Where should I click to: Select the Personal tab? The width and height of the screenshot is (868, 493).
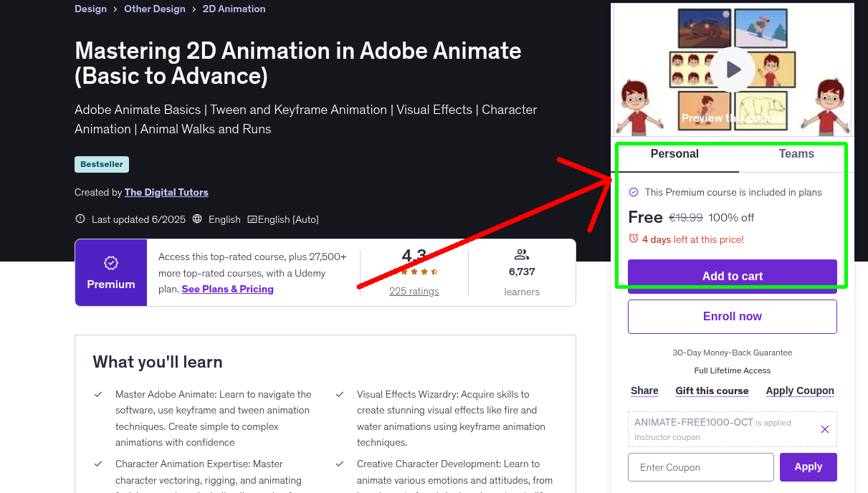point(674,154)
